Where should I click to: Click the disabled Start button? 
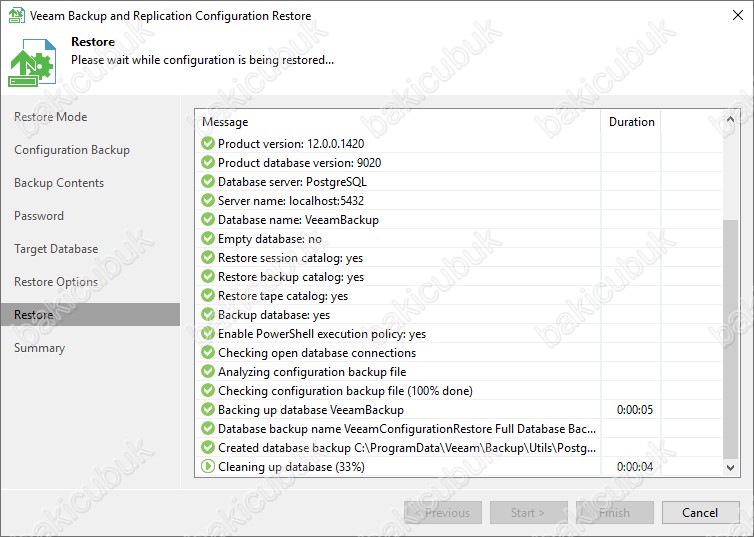pyautogui.click(x=528, y=512)
